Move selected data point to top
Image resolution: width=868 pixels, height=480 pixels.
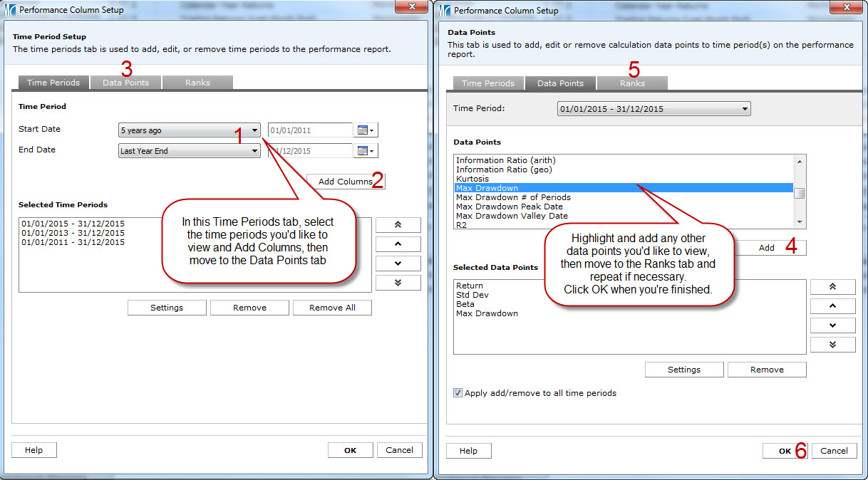[x=832, y=287]
